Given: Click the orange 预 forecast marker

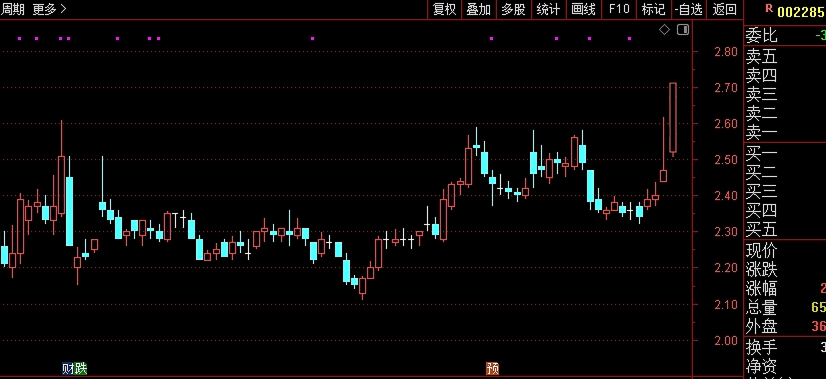Looking at the screenshot, I should pyautogui.click(x=492, y=368).
